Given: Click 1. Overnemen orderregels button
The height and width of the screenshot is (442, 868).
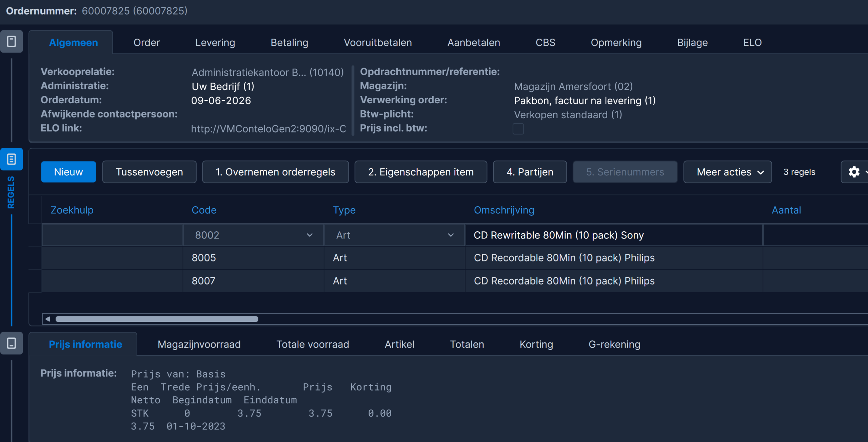Looking at the screenshot, I should 275,172.
